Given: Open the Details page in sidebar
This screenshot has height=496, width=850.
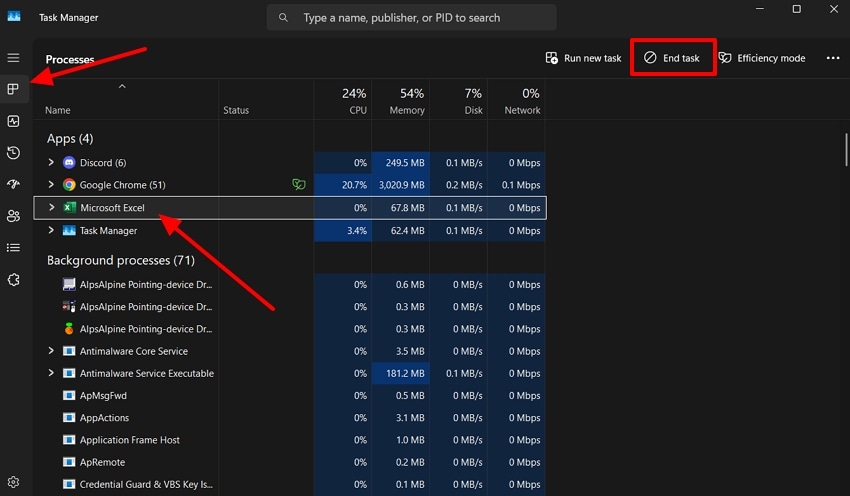Looking at the screenshot, I should [x=14, y=248].
